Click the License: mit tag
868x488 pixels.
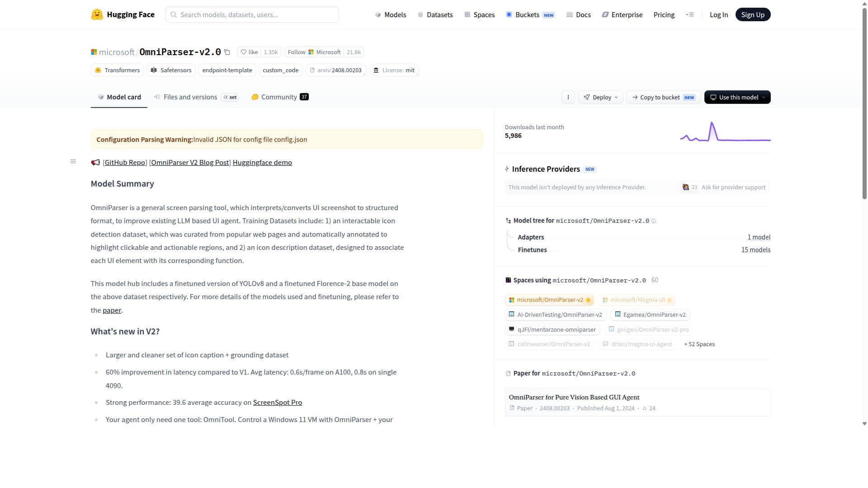point(394,70)
